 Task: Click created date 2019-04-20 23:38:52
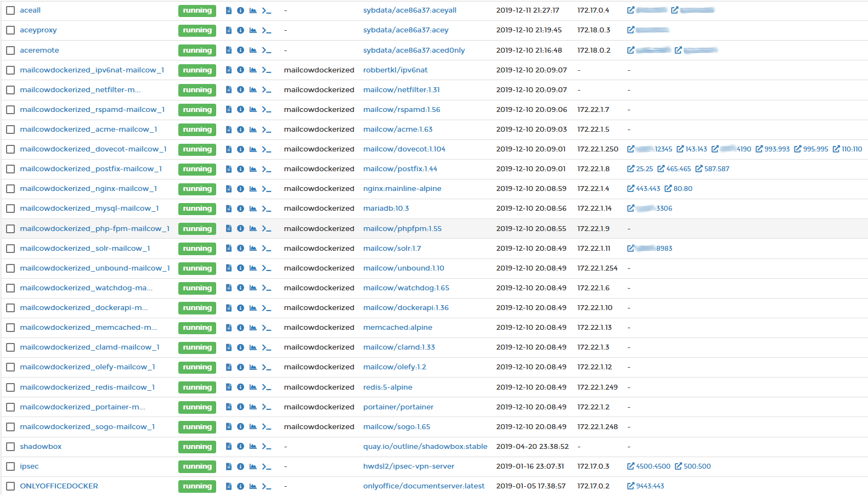(532, 446)
